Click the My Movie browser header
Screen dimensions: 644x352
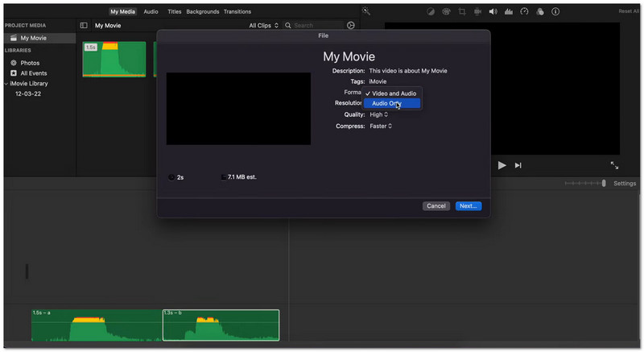108,26
